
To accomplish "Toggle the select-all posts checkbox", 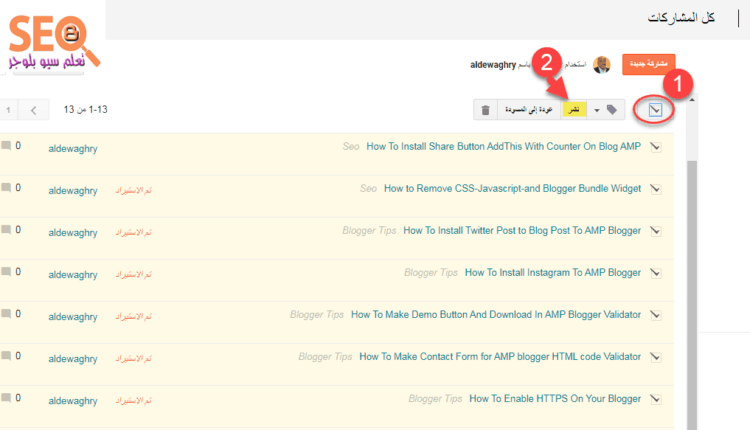I will (655, 110).
